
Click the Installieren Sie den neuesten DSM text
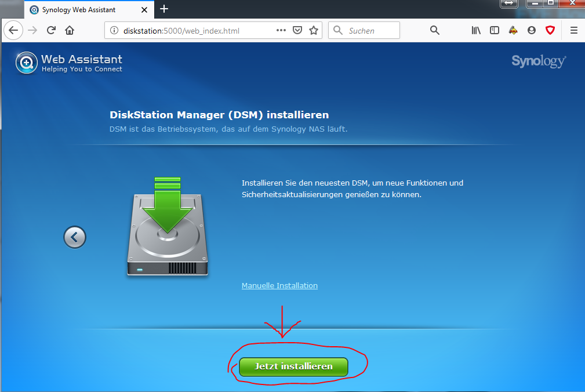(353, 188)
